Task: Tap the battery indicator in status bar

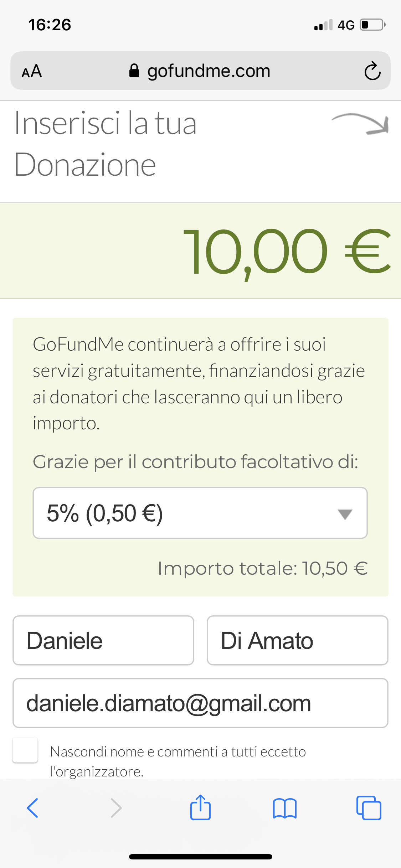Action: (x=372, y=25)
